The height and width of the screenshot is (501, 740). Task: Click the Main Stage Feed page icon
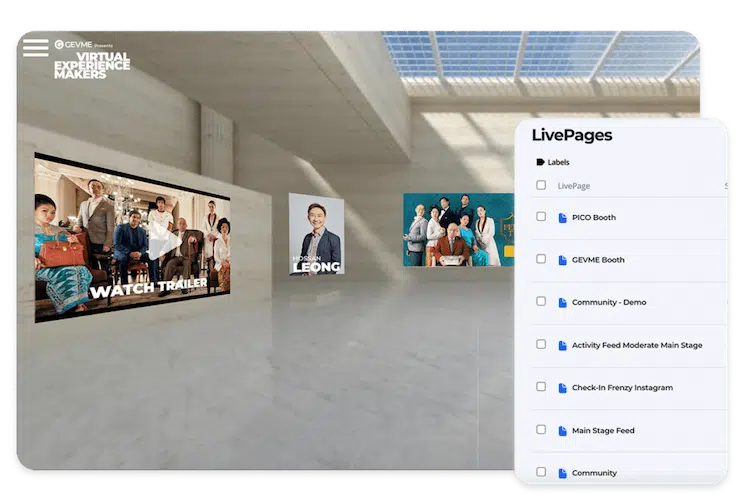click(x=562, y=431)
